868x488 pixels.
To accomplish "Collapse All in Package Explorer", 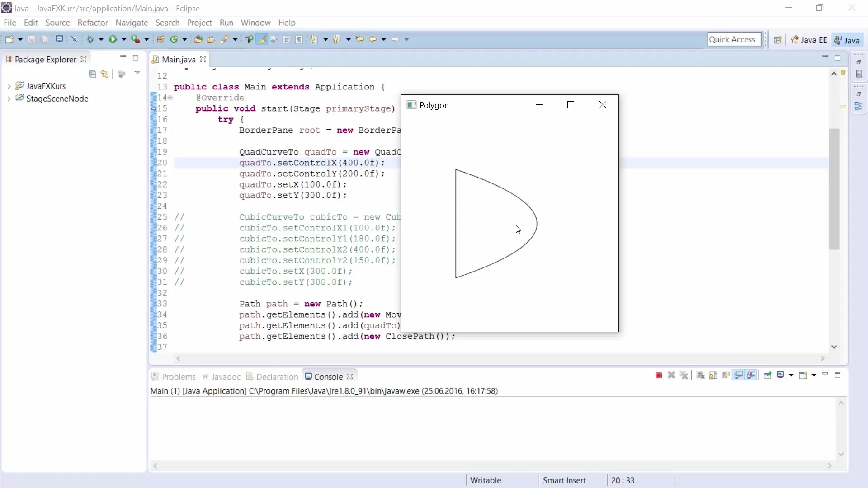I will pos(93,74).
